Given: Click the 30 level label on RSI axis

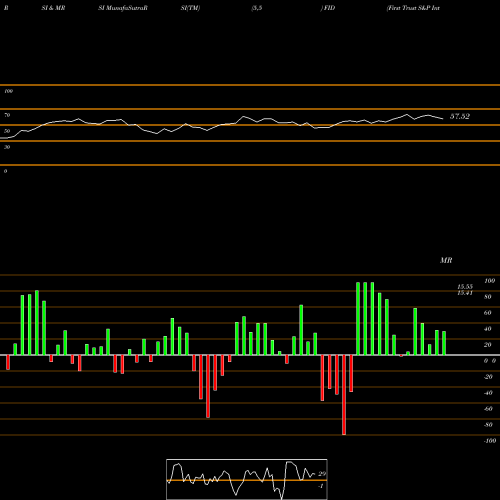Looking at the screenshot, I should click(7, 147).
